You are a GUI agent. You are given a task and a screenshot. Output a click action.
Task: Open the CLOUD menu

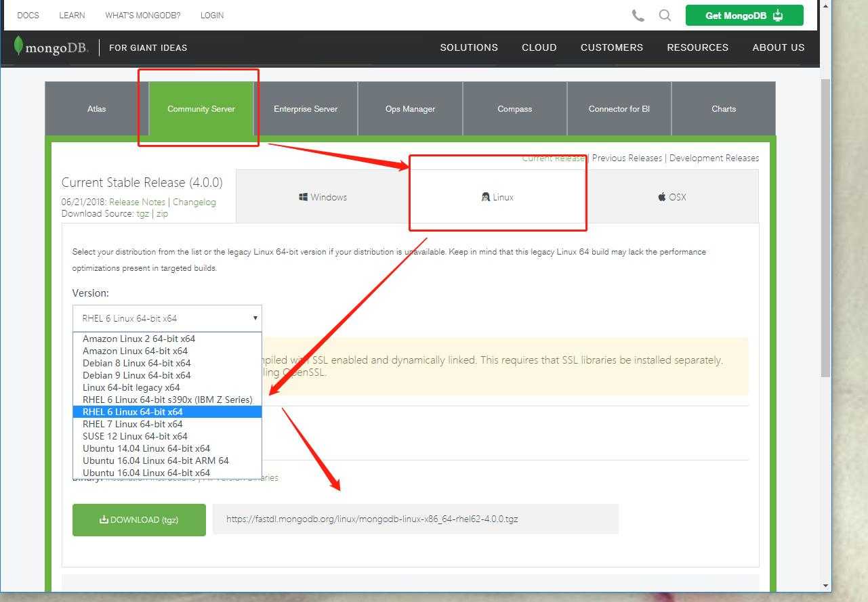tap(539, 47)
